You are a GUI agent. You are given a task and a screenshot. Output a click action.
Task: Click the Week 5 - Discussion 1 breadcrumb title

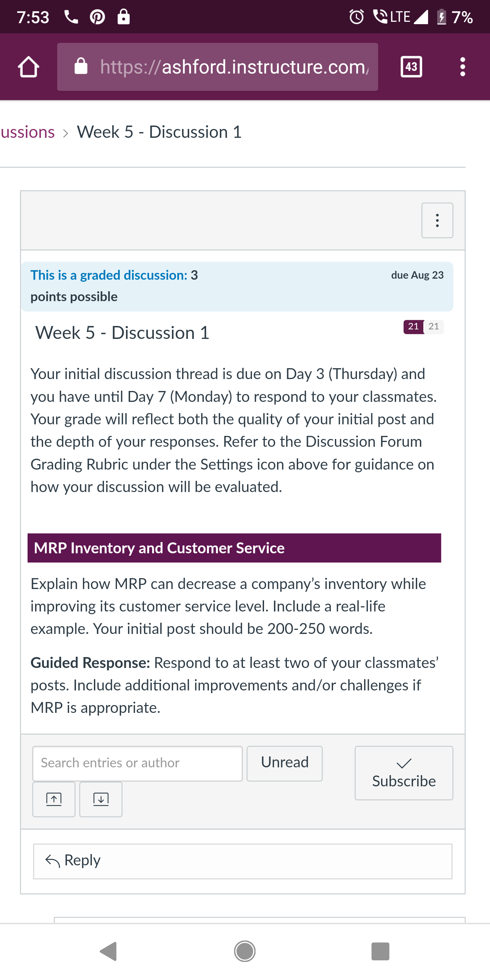click(x=159, y=132)
